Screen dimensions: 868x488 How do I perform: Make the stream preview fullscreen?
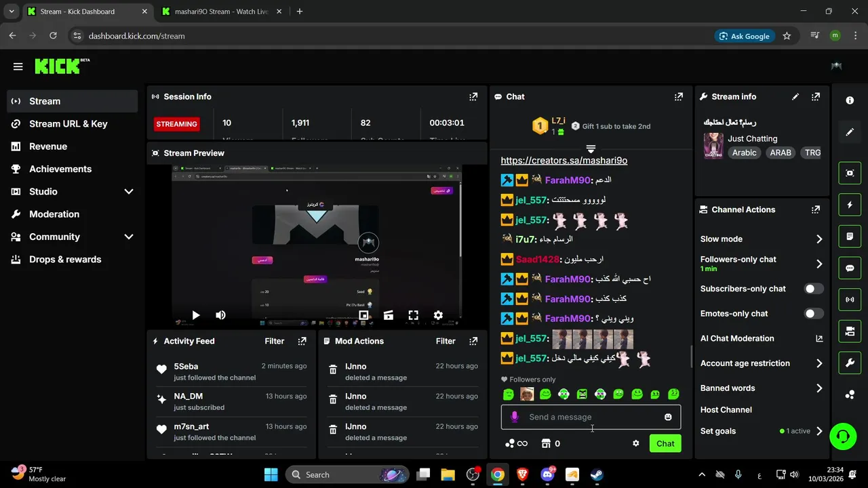[x=413, y=315]
